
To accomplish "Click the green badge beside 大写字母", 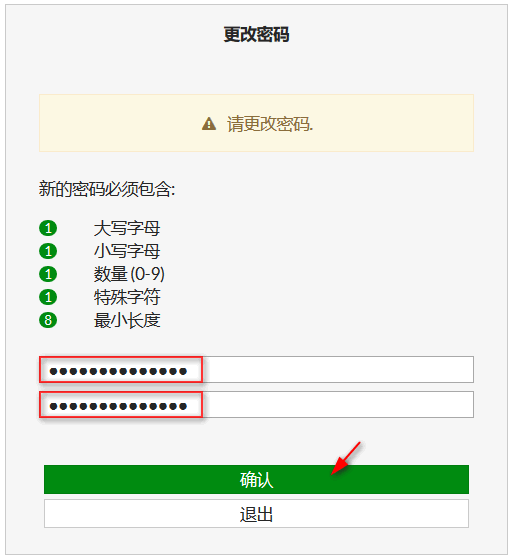I will tap(48, 228).
